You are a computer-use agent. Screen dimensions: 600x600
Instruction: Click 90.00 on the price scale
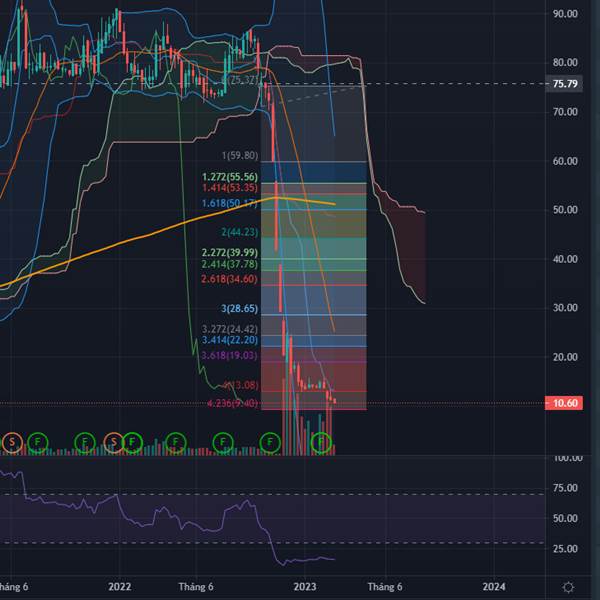coord(565,14)
